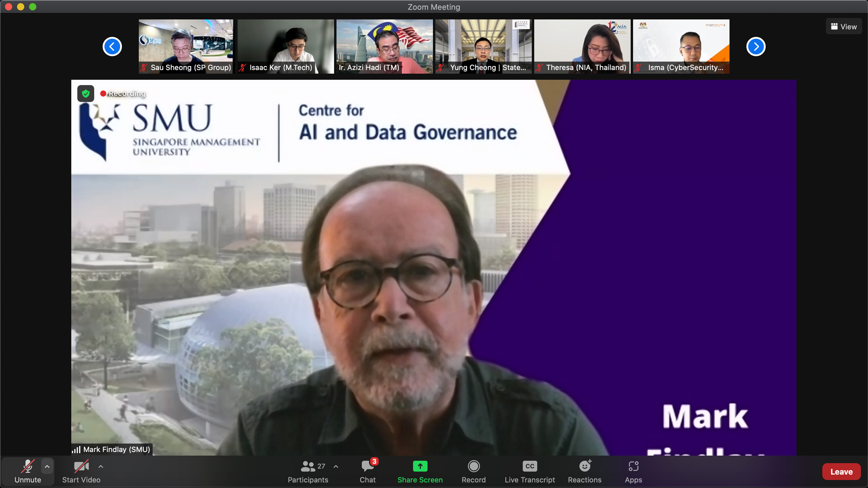Viewport: 868px width, 488px height.
Task: Click muted mic icon on Isaac Ker tile
Action: [243, 68]
